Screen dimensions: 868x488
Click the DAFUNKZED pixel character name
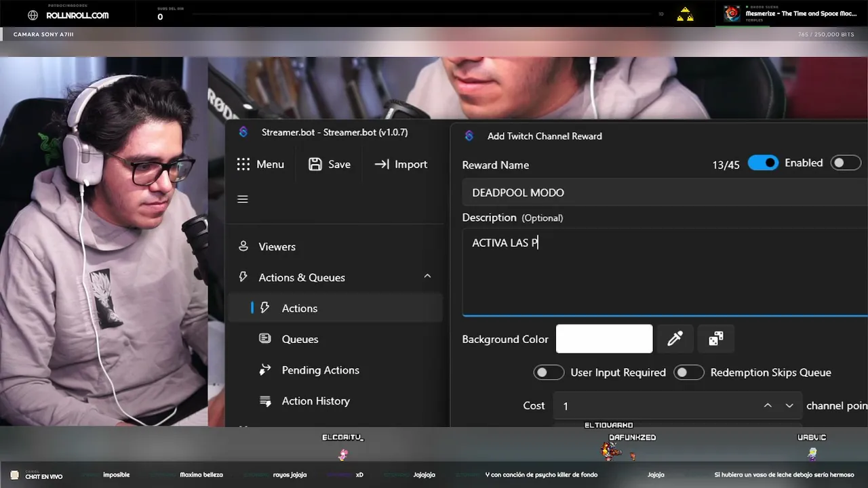633,438
